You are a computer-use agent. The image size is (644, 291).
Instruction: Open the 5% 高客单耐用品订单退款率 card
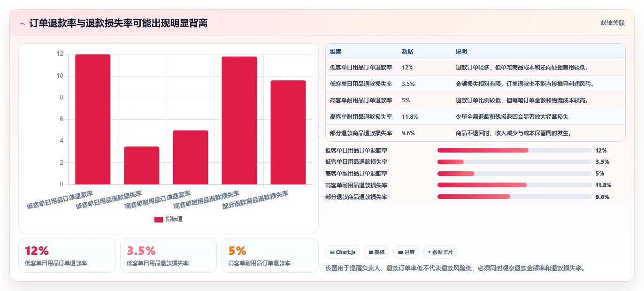270,255
